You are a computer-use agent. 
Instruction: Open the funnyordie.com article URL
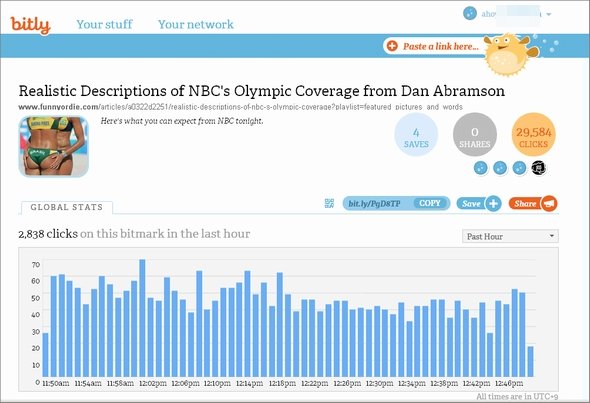click(240, 107)
